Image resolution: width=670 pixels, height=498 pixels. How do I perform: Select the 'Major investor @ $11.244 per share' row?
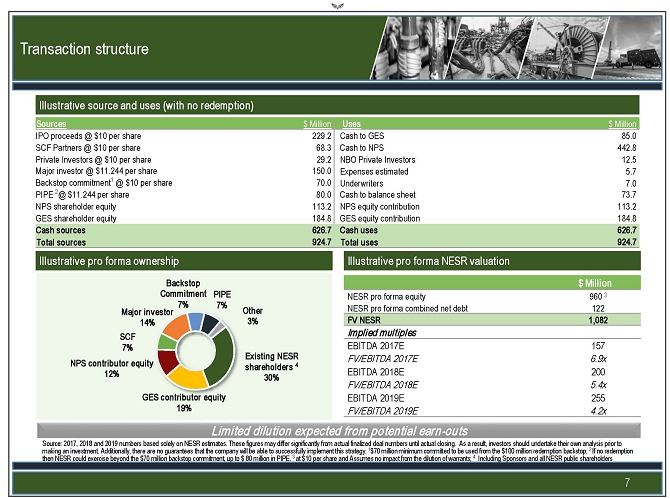(x=184, y=171)
